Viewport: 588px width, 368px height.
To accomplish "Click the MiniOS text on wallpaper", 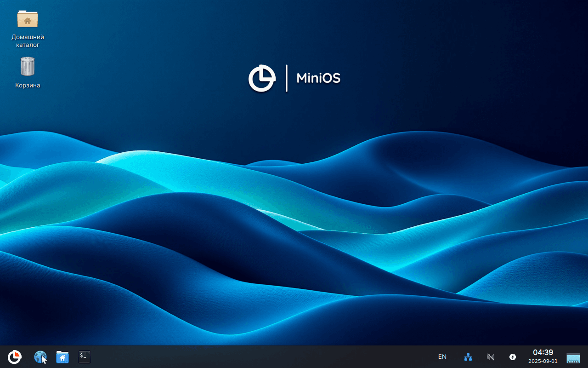I will (318, 78).
